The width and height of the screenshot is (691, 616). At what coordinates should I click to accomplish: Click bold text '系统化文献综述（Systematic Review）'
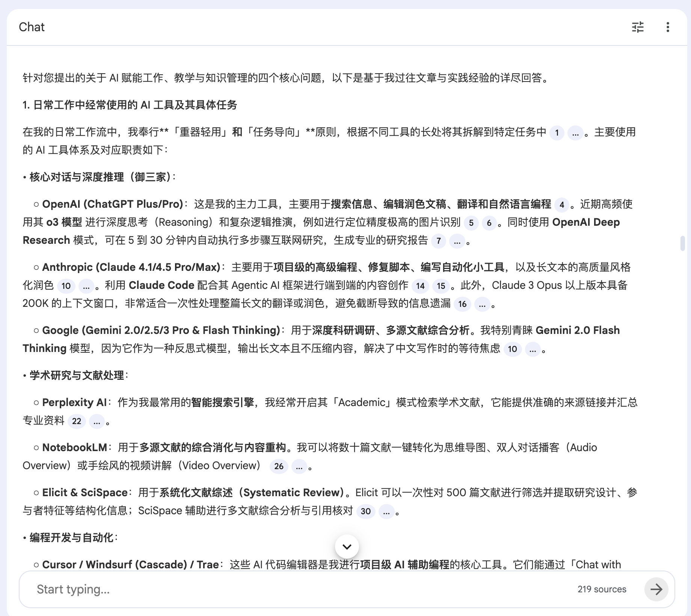[252, 492]
